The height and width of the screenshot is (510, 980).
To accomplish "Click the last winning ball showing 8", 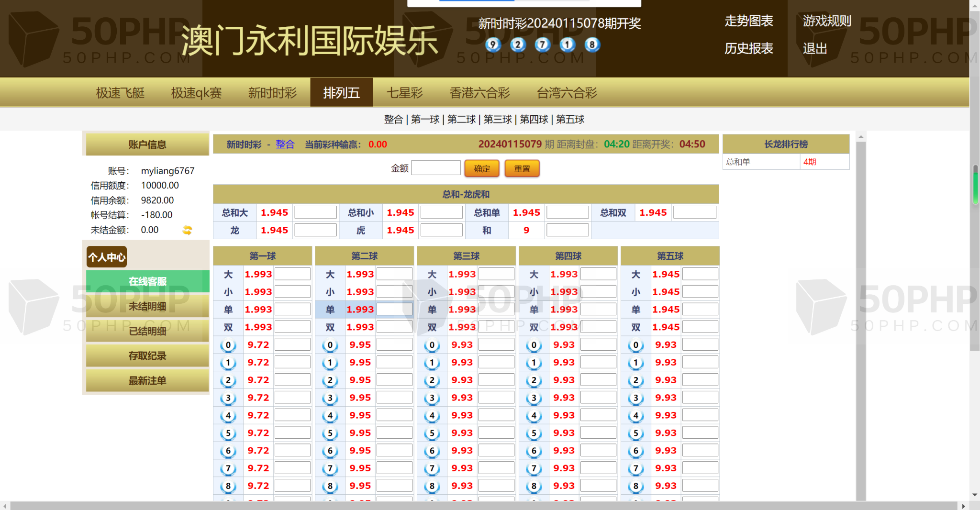I will [592, 45].
